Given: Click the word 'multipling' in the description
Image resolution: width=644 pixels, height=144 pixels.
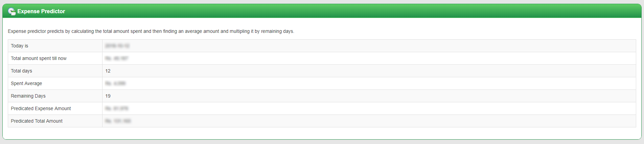Looking at the screenshot, I should [239, 31].
